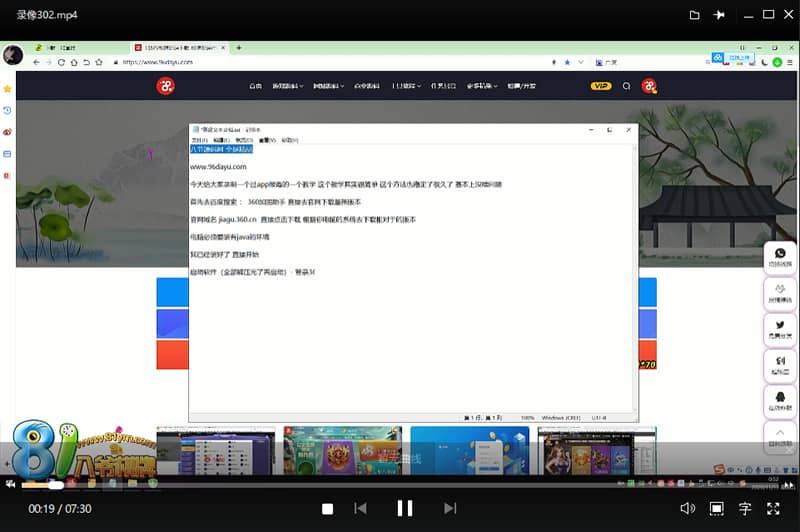Open the 文件 menu in Notepad

(x=199, y=140)
